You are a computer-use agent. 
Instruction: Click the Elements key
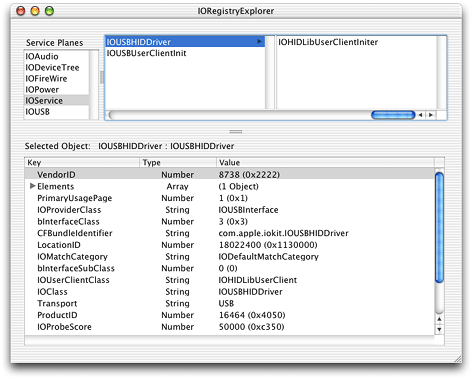tap(55, 186)
